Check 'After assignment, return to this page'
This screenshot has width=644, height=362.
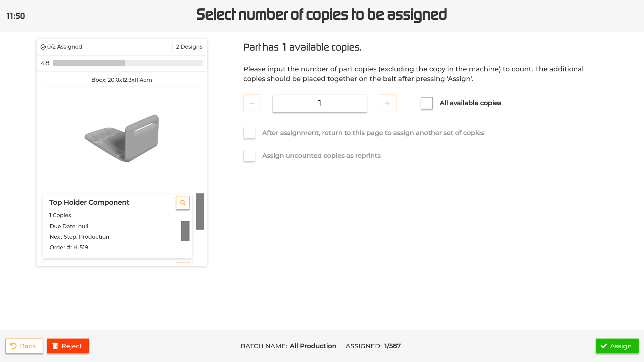tap(249, 133)
